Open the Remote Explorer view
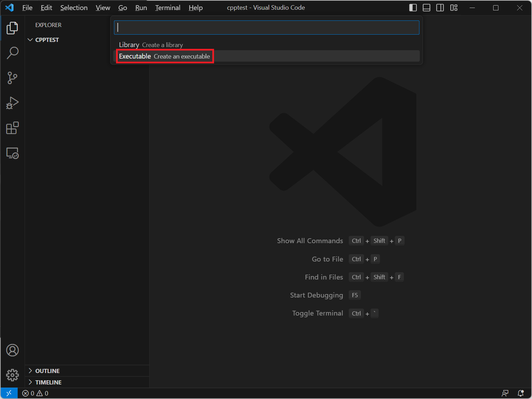532x399 pixels. 12,153
